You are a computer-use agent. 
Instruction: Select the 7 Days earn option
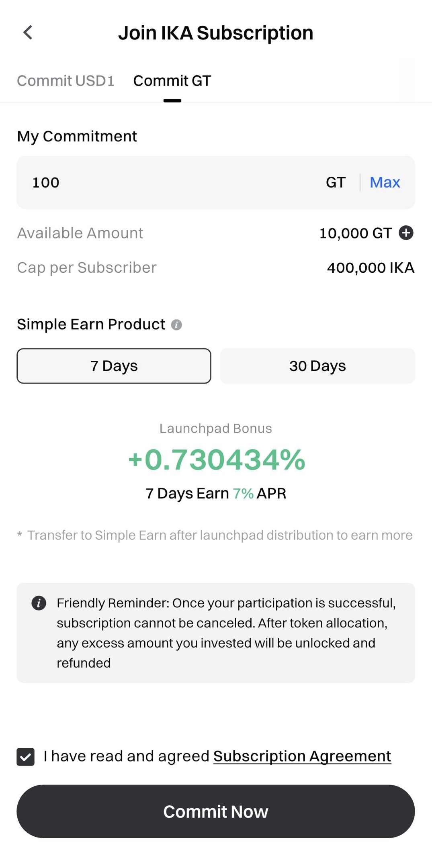coord(114,366)
